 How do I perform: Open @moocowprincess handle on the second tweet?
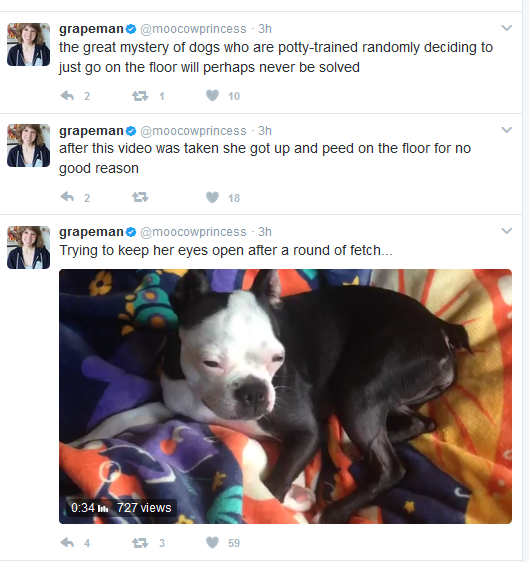193,131
